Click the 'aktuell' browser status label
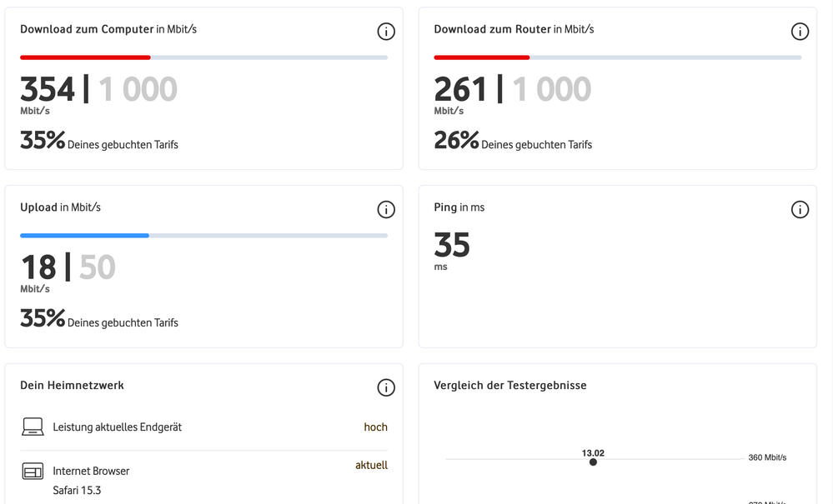 click(x=371, y=466)
